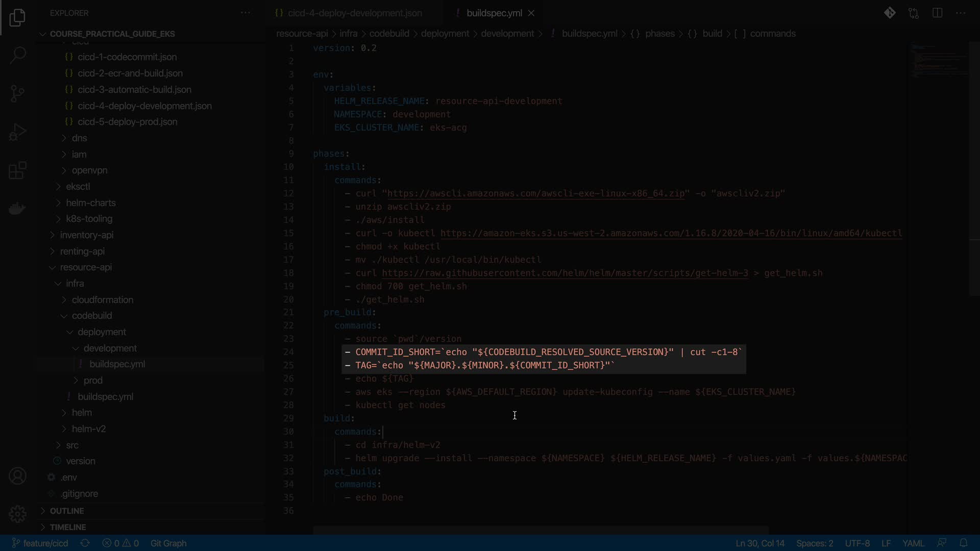Click the synchronize changes icon in status bar

[85, 543]
